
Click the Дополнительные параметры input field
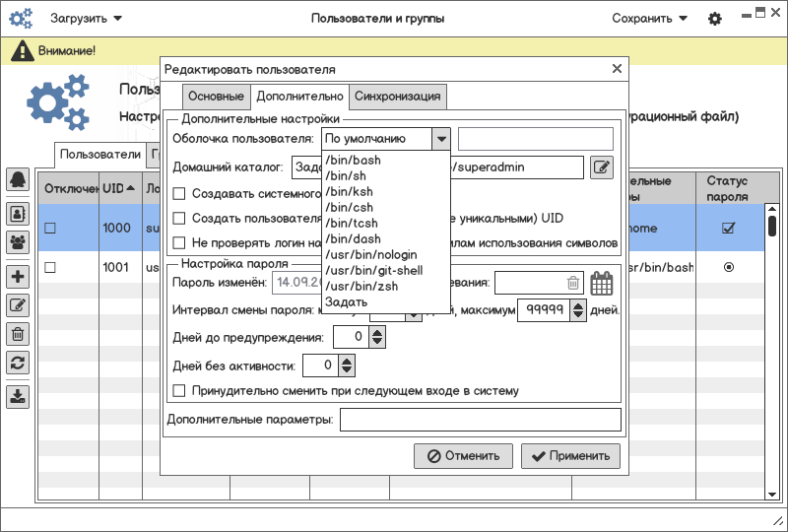point(480,421)
